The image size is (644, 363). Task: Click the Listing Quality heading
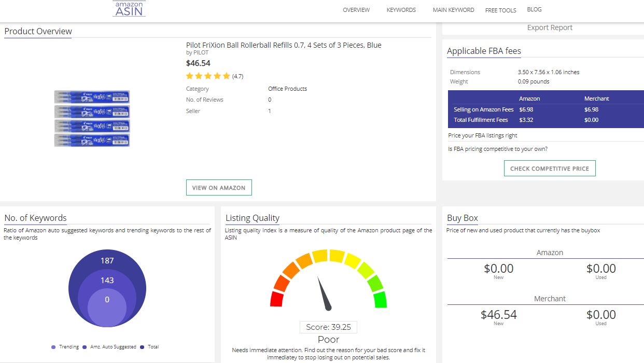253,218
